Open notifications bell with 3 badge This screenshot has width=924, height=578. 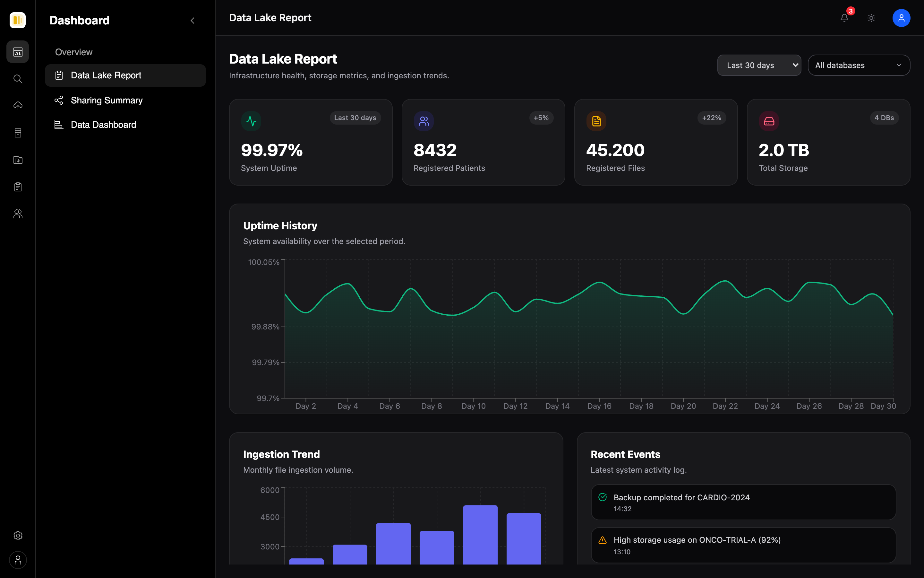(844, 18)
